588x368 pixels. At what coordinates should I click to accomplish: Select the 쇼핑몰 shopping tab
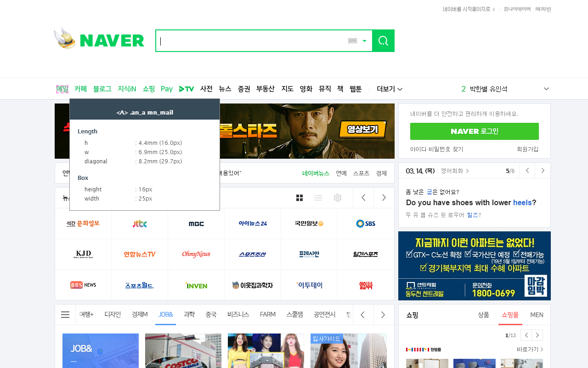(510, 315)
